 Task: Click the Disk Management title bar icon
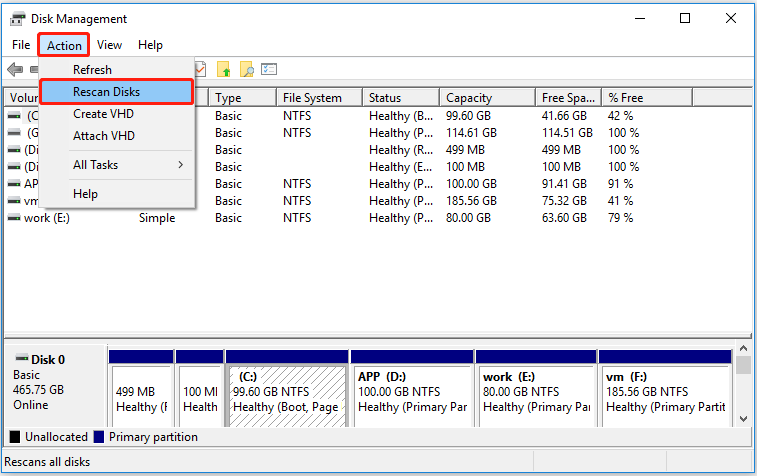[x=18, y=19]
